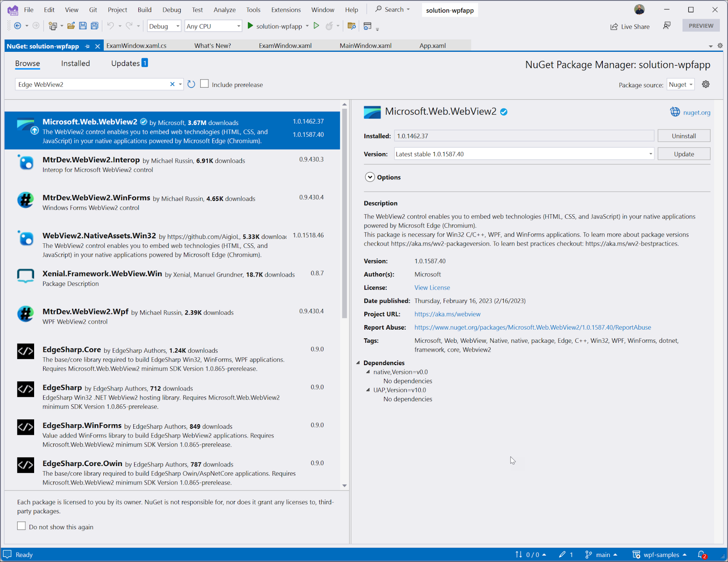The image size is (728, 562).
Task: Click the package list vertical scrollbar
Action: (x=344, y=214)
